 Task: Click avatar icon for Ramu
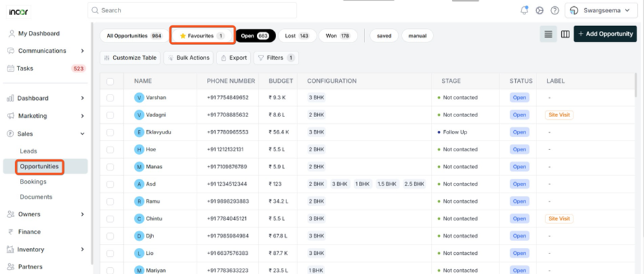pos(139,201)
